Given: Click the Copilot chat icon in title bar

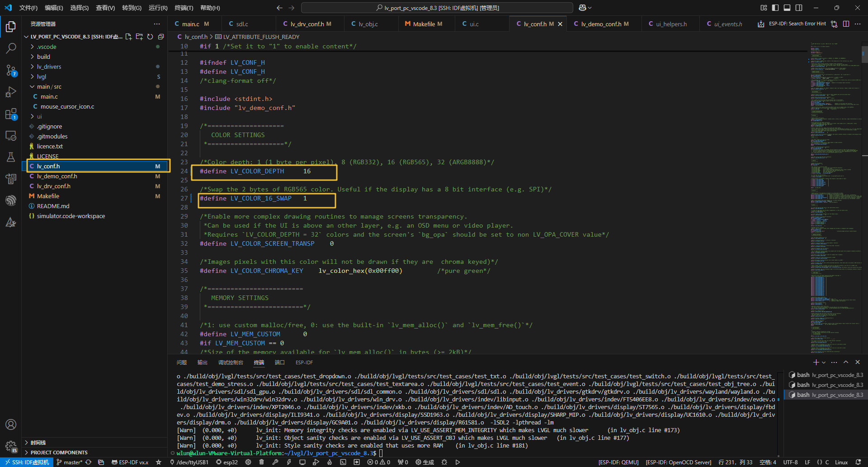Looking at the screenshot, I should pos(582,8).
